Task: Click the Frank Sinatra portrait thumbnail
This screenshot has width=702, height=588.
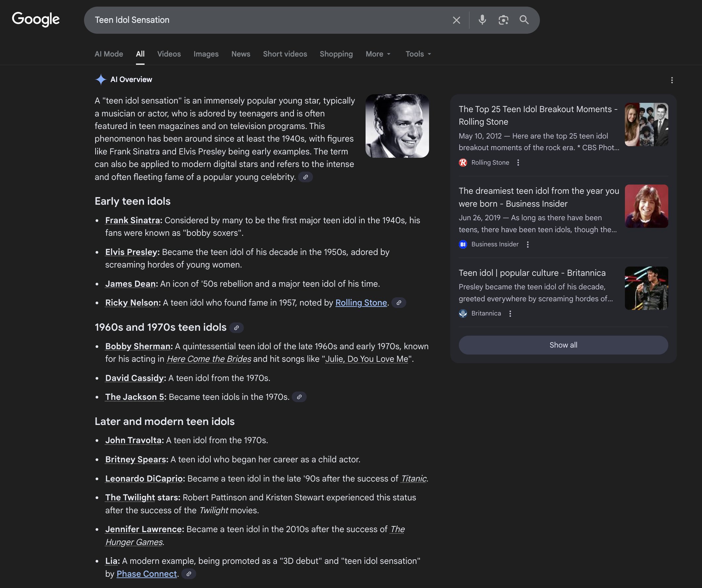Action: [397, 126]
